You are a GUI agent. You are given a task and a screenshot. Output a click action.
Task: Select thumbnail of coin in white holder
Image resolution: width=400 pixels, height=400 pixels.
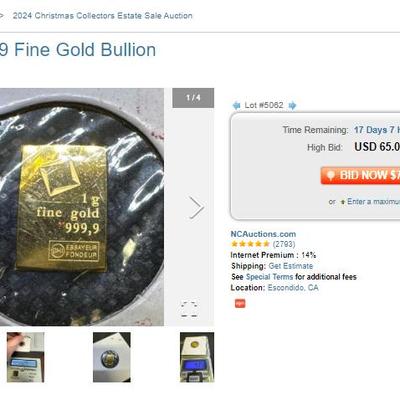tap(112, 357)
